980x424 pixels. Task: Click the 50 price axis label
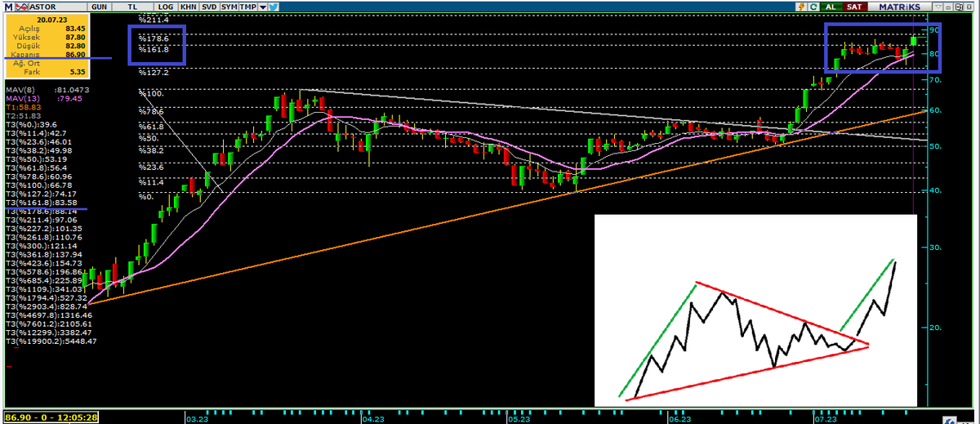pos(936,146)
